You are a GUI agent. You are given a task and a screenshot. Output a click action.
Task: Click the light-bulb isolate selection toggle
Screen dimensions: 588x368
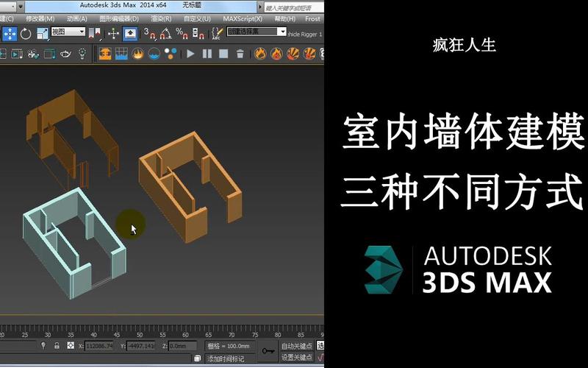click(43, 345)
